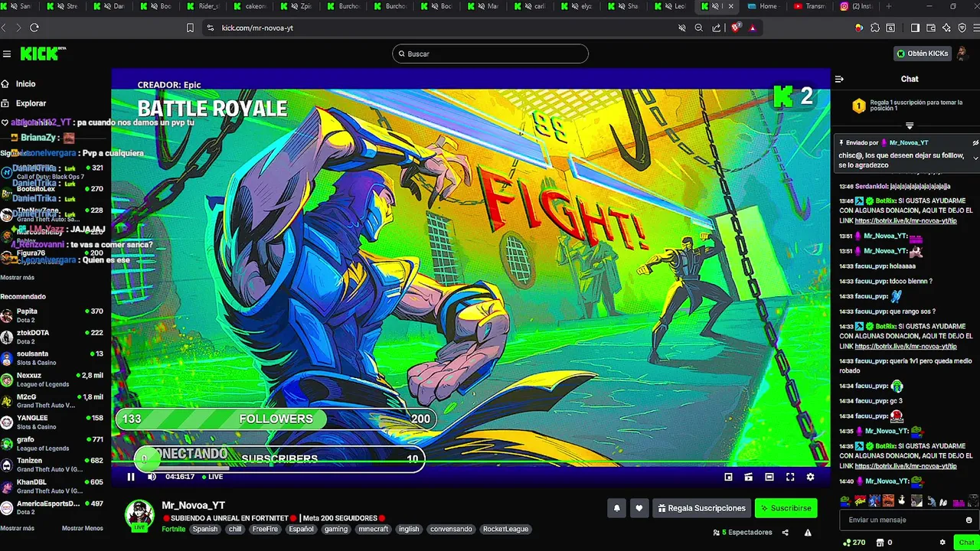Screen dimensions: 980x551
Task: Open Brave Shields icon
Action: [736, 28]
